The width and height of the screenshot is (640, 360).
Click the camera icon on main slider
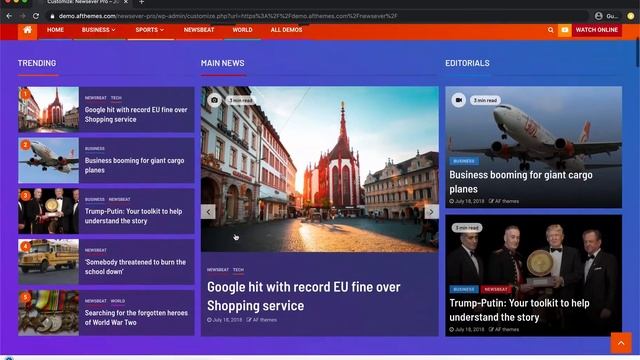214,100
